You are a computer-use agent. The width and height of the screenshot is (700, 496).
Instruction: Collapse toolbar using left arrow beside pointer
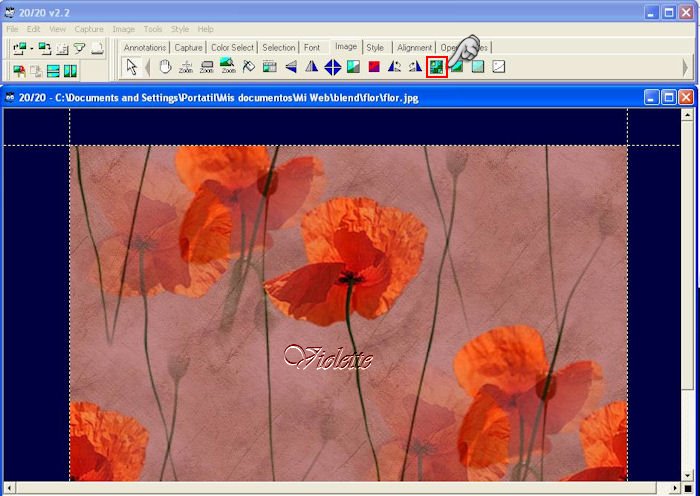click(148, 67)
